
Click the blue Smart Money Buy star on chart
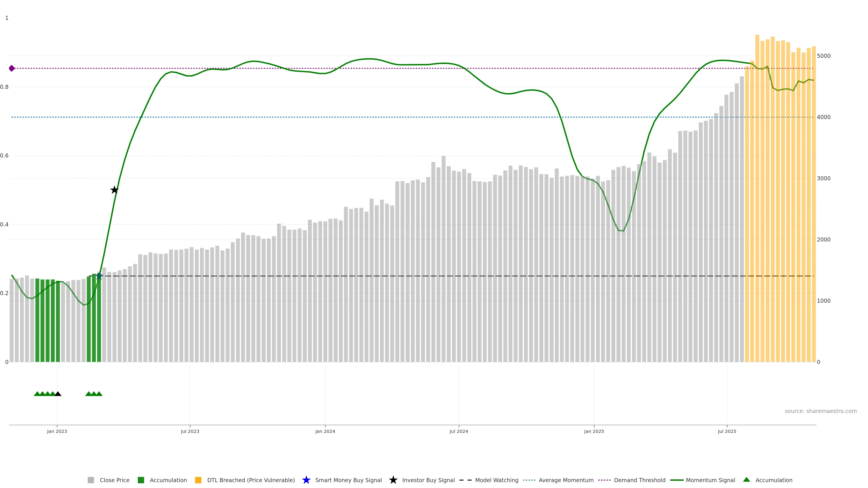(x=99, y=276)
